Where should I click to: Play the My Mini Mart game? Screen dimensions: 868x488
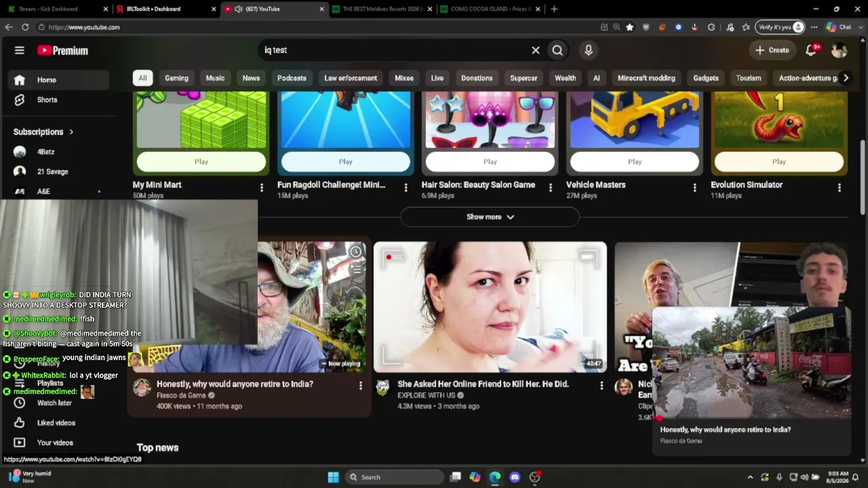(201, 161)
